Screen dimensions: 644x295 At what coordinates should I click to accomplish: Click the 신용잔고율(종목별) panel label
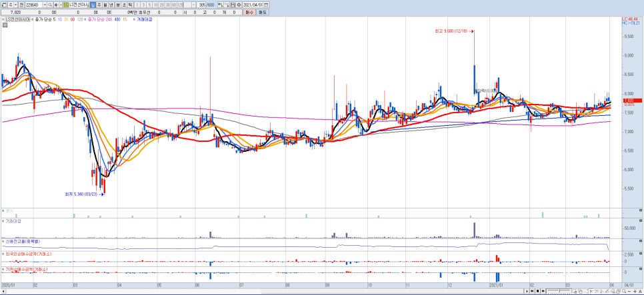pos(23,242)
